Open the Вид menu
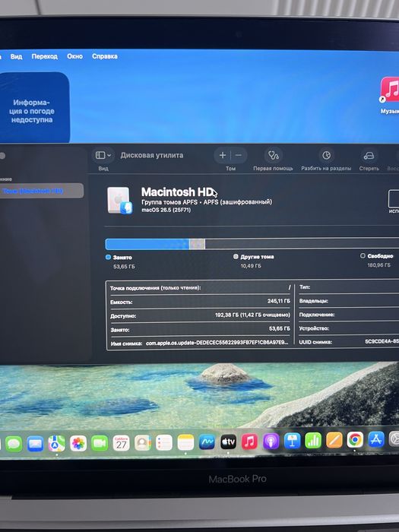The height and width of the screenshot is (532, 399). tap(16, 57)
